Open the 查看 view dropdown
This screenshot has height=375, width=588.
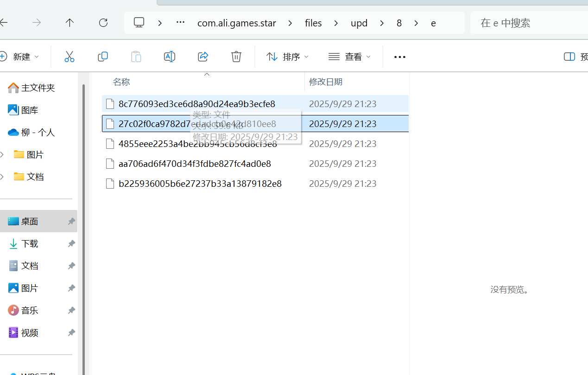pyautogui.click(x=350, y=57)
